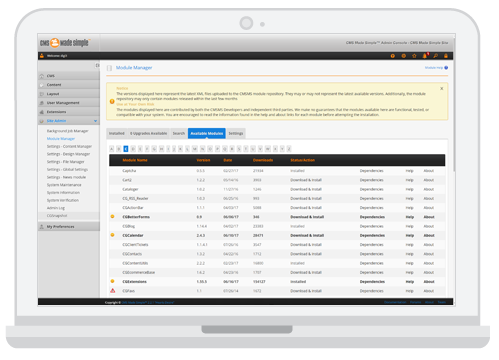This screenshot has width=499, height=360.
Task: Open the notifications bell icon
Action: point(425,56)
